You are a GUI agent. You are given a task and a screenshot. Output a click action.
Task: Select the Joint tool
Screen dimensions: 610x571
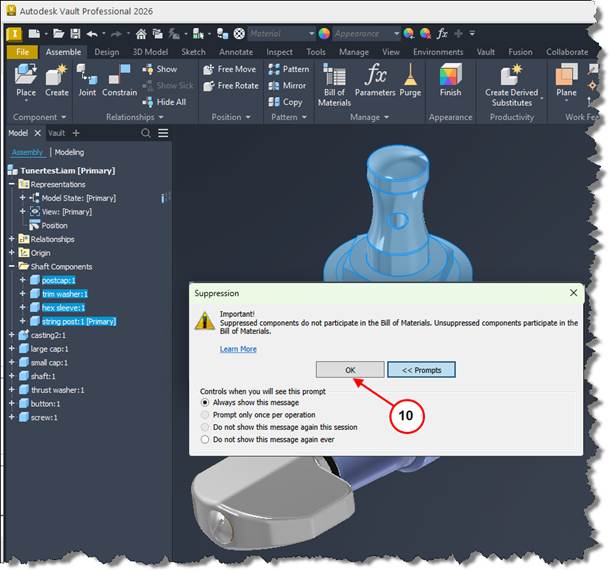(87, 80)
